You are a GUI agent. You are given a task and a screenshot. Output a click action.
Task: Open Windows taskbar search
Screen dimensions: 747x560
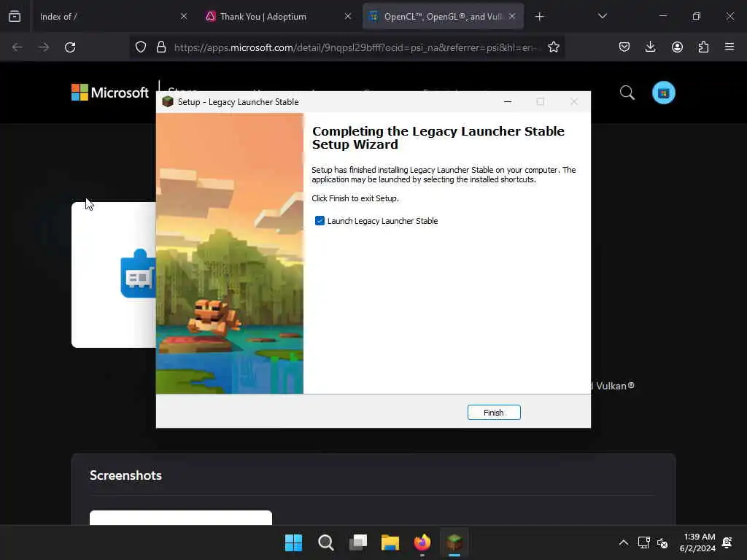326,542
